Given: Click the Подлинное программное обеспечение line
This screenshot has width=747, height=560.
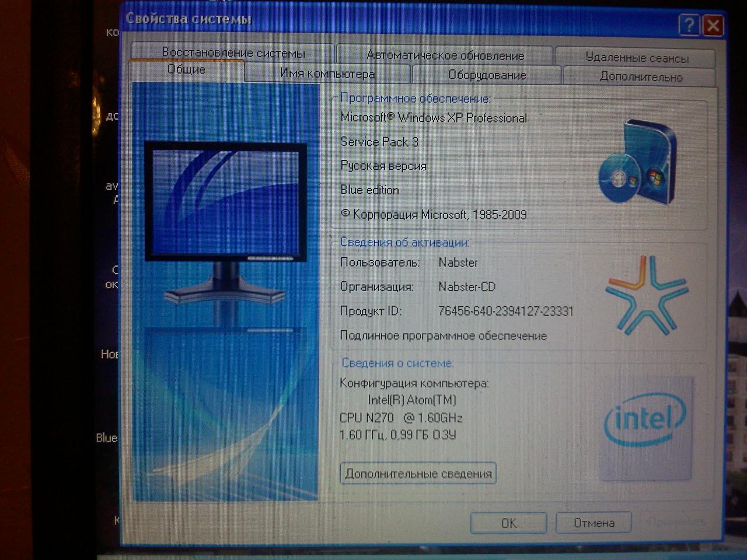Looking at the screenshot, I should pyautogui.click(x=444, y=335).
